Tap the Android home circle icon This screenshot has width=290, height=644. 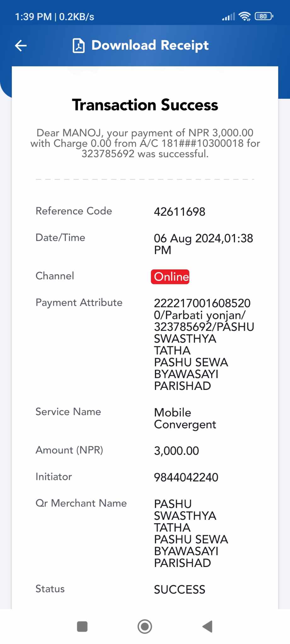tap(145, 626)
